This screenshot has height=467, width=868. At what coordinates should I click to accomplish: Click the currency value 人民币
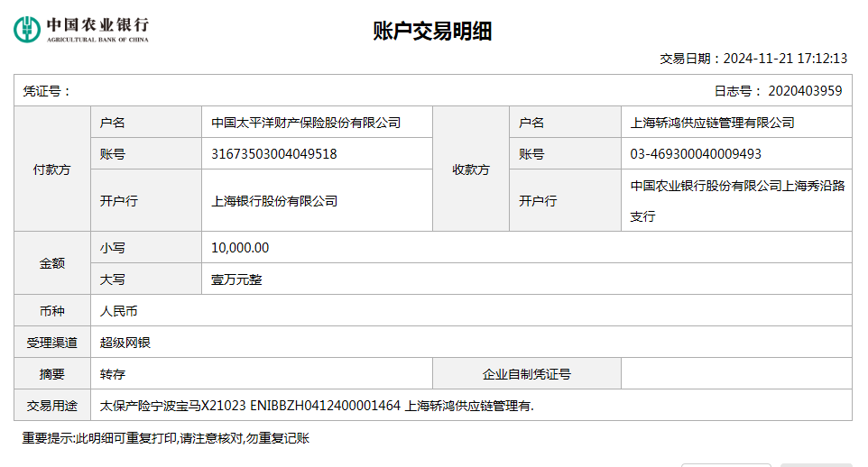(x=119, y=311)
